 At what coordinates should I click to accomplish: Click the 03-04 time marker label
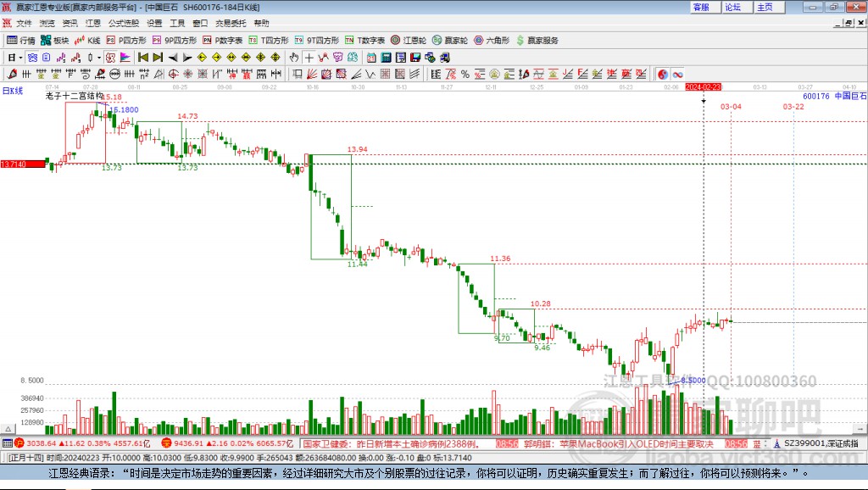point(731,106)
